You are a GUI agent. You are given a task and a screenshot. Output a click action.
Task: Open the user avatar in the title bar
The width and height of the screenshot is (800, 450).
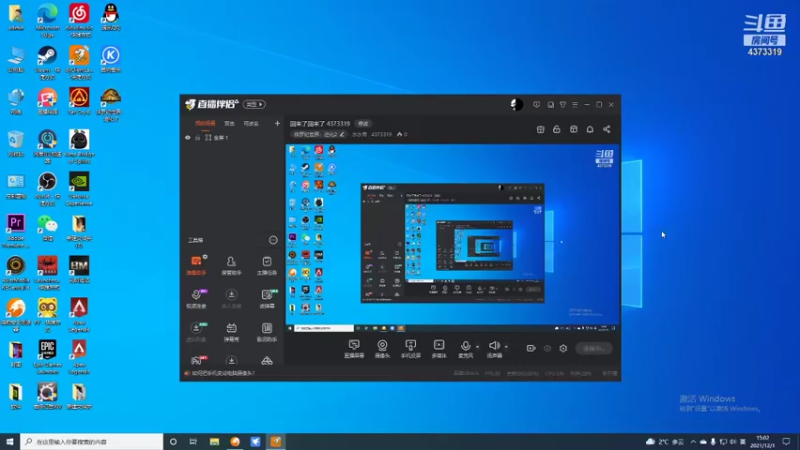(516, 105)
